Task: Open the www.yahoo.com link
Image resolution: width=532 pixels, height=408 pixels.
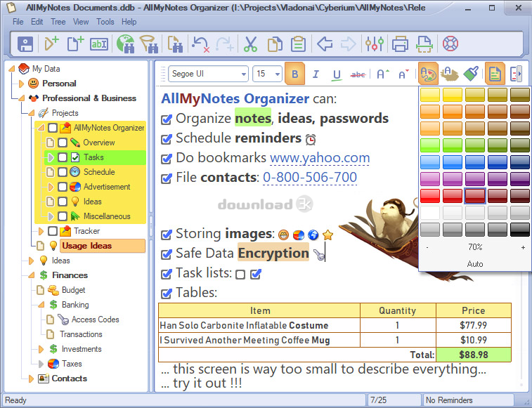Action: pyautogui.click(x=320, y=158)
